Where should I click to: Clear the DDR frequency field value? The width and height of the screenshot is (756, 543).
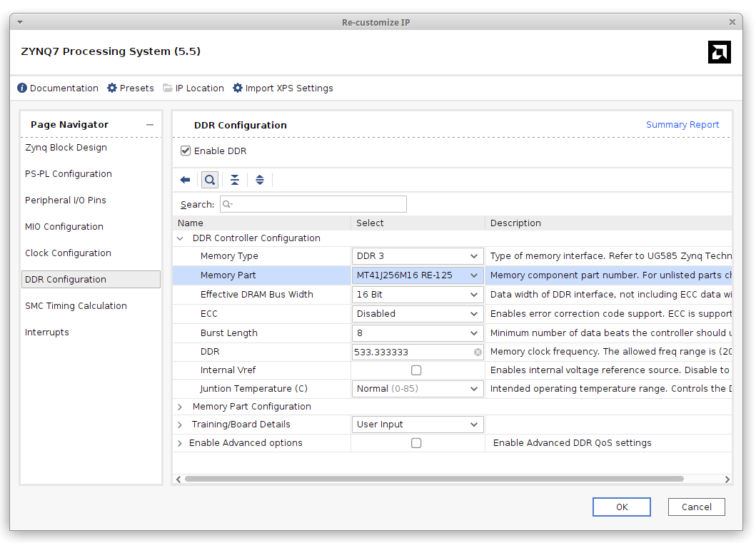pos(478,352)
